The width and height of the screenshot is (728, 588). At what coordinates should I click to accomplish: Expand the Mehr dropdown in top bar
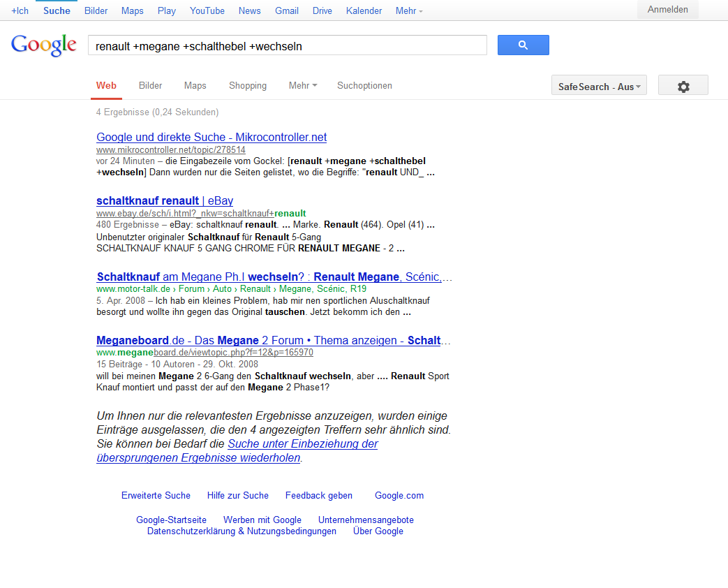tap(409, 10)
